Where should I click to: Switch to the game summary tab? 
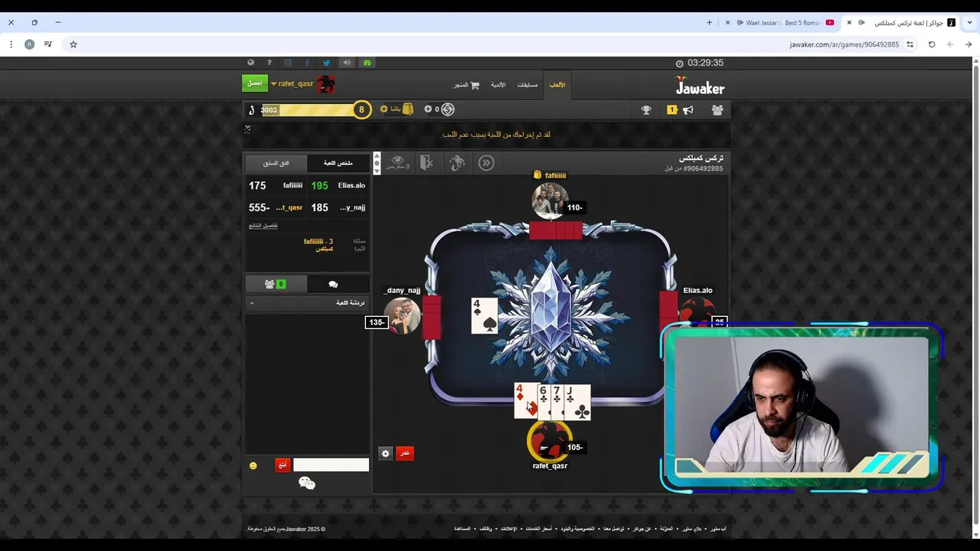[x=338, y=163]
